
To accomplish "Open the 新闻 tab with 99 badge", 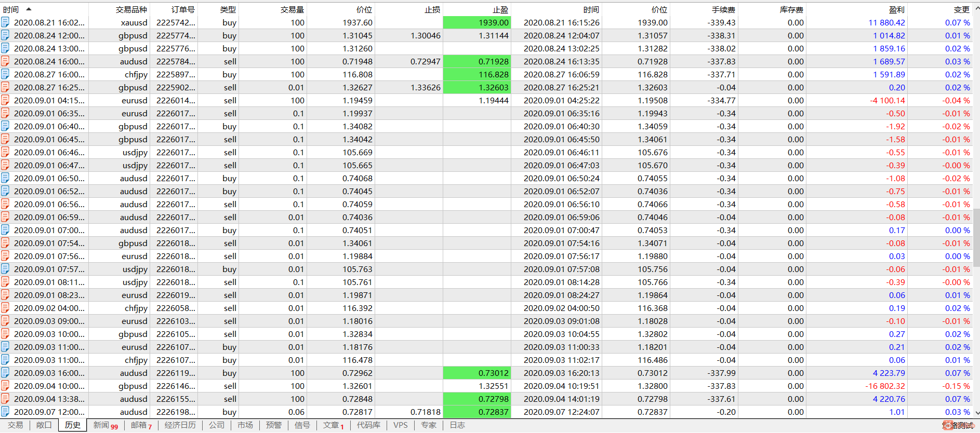I will pyautogui.click(x=105, y=425).
